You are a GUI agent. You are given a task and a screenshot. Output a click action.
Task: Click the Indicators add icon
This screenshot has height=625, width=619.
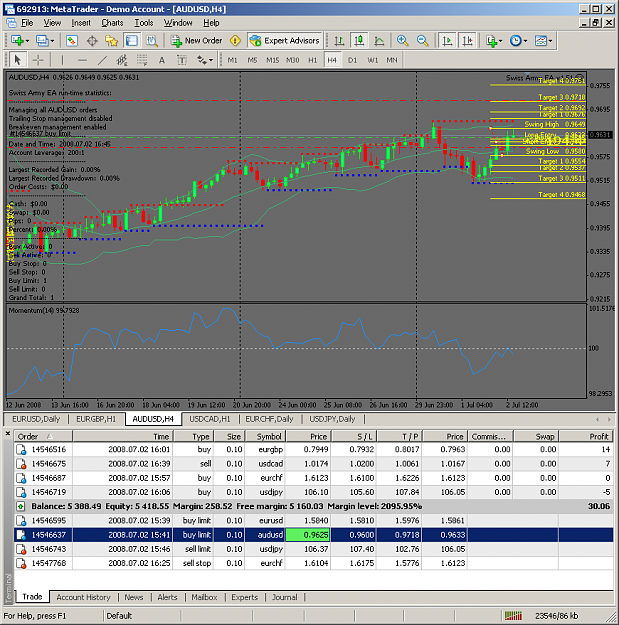[x=491, y=41]
